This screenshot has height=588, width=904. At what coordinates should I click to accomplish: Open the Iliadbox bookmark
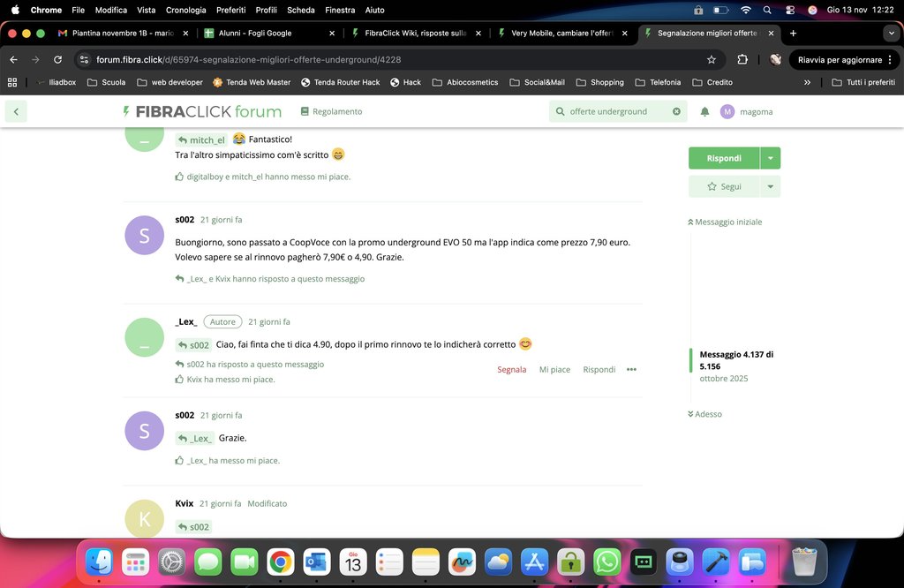click(x=56, y=82)
